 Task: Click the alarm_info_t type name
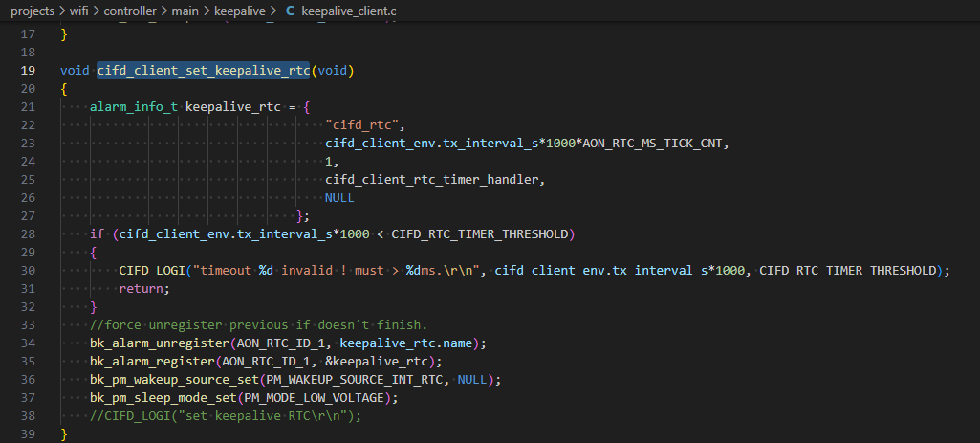(133, 106)
